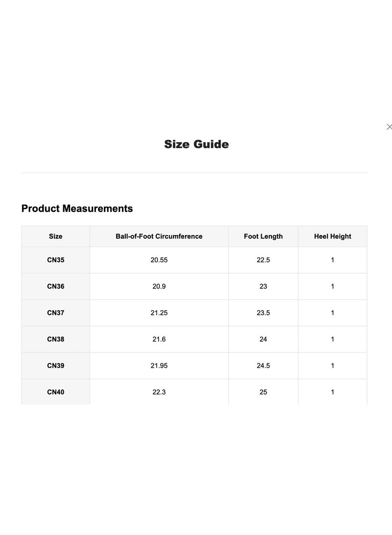Click the 21.25 circumference cell
This screenshot has width=392, height=535.
click(x=159, y=313)
